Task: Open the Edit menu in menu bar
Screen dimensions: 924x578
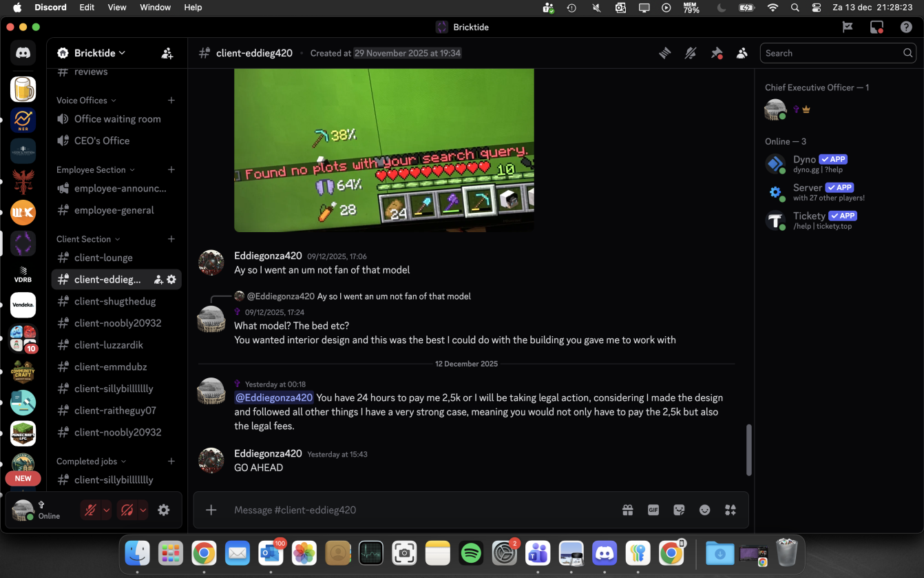Action: click(x=87, y=8)
